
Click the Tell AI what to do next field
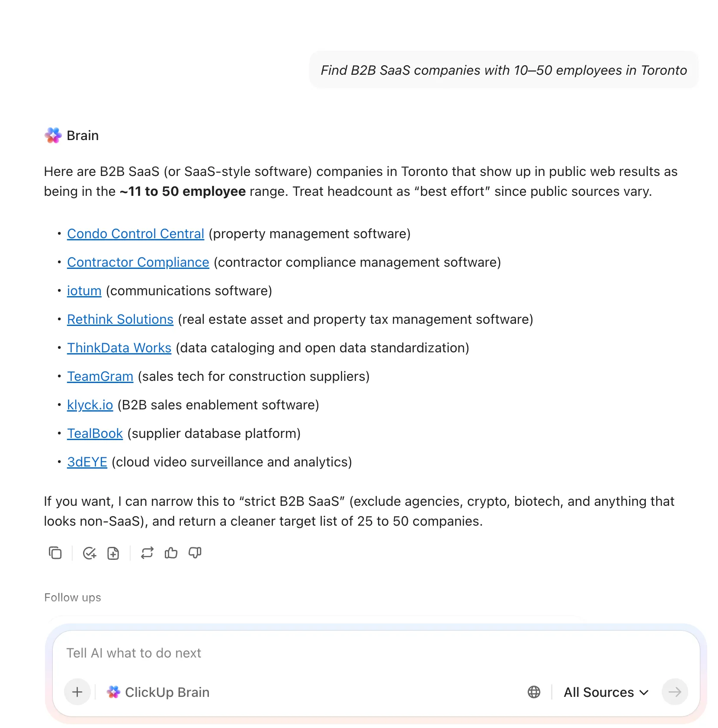[x=376, y=653]
